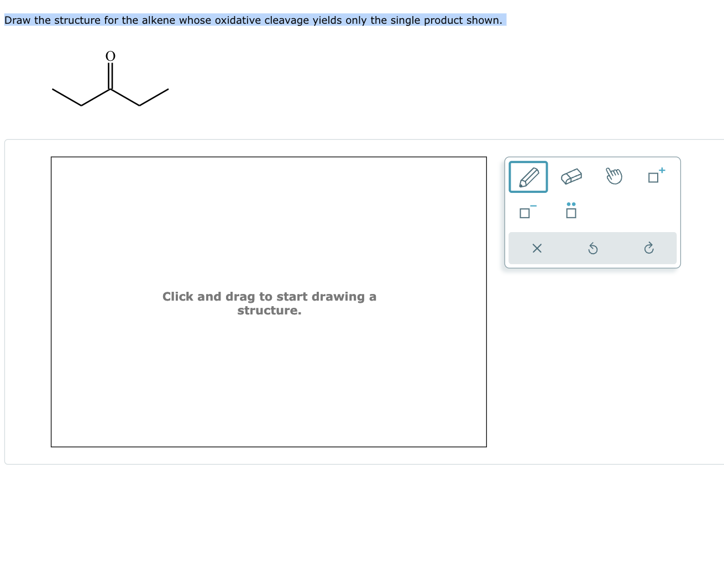
Task: Redo the previously undone action
Action: [x=648, y=248]
